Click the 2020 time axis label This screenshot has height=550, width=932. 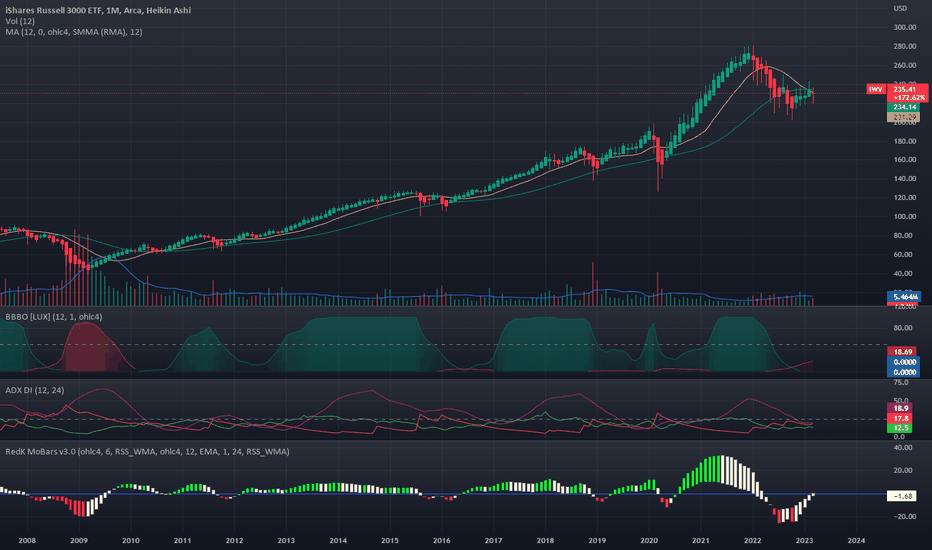pyautogui.click(x=649, y=540)
